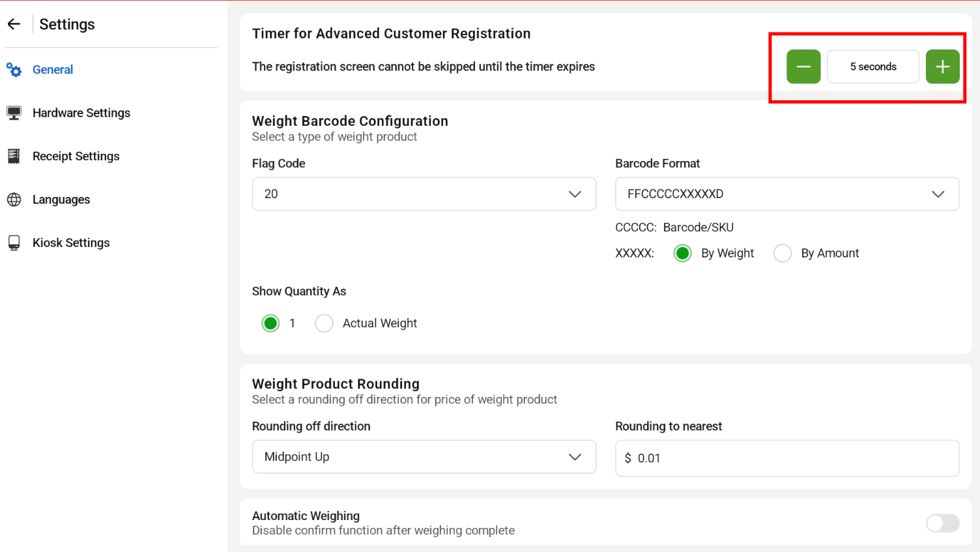The width and height of the screenshot is (980, 552).
Task: Open the Flag Code dropdown
Action: [x=424, y=194]
